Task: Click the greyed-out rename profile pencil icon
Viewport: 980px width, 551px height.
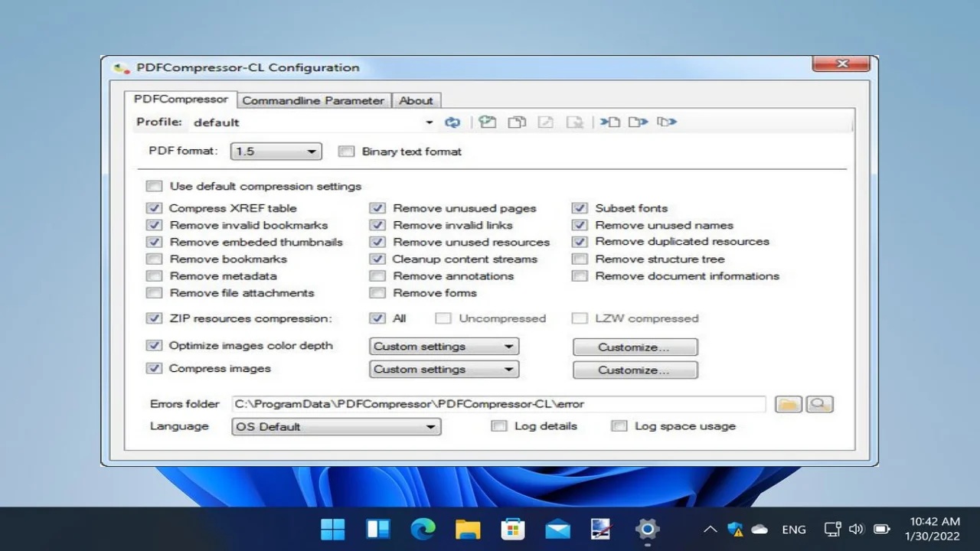Action: click(x=546, y=122)
